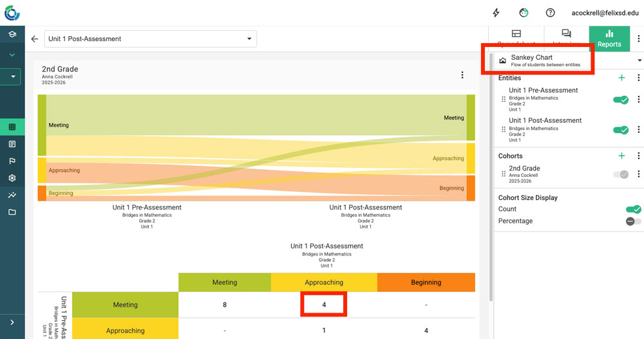Viewport: 644px width, 339px height.
Task: Open the help question mark icon
Action: [551, 13]
